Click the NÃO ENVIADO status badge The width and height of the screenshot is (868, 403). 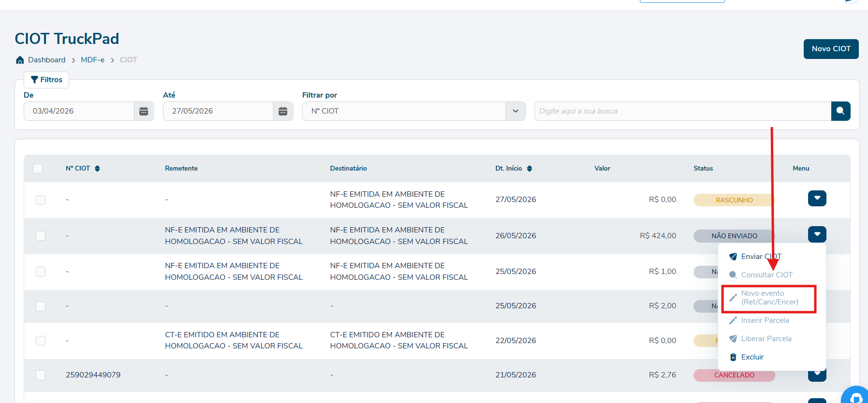pyautogui.click(x=734, y=236)
